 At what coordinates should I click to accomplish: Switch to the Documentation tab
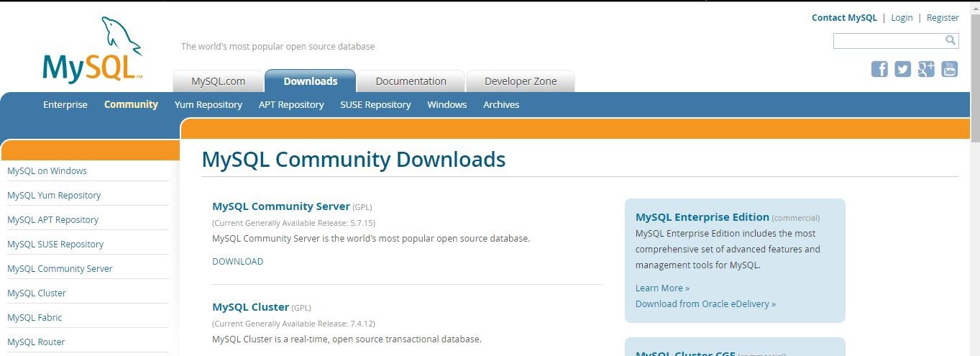point(411,81)
